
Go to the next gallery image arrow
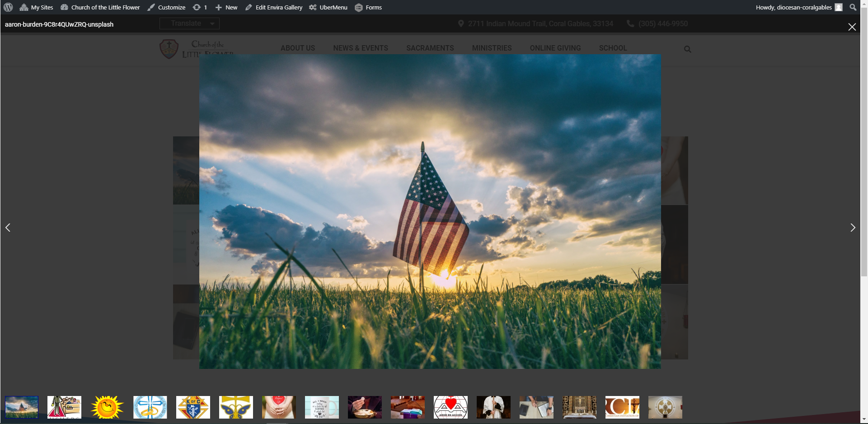tap(853, 228)
